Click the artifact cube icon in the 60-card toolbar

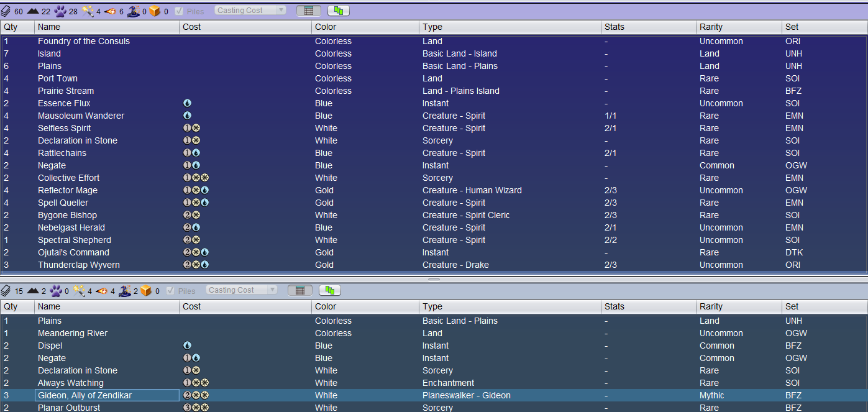click(x=154, y=11)
